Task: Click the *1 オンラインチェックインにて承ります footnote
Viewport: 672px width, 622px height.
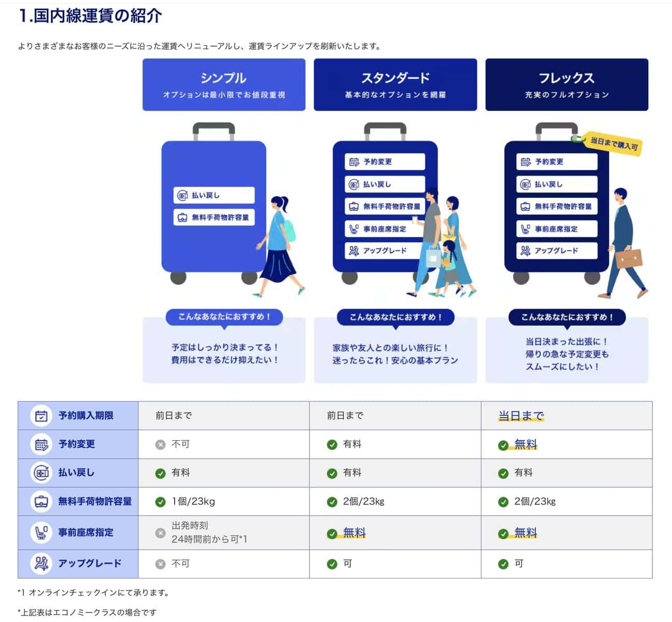Action: click(x=93, y=592)
